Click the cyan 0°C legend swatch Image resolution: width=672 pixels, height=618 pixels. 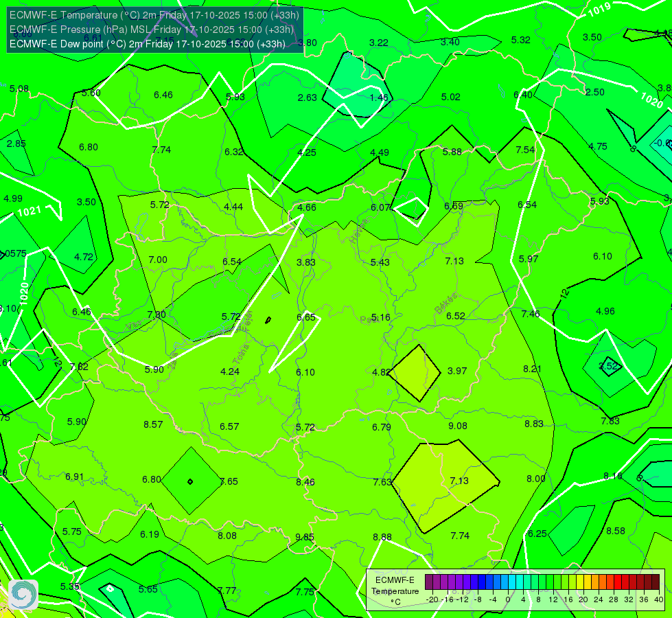click(x=512, y=582)
